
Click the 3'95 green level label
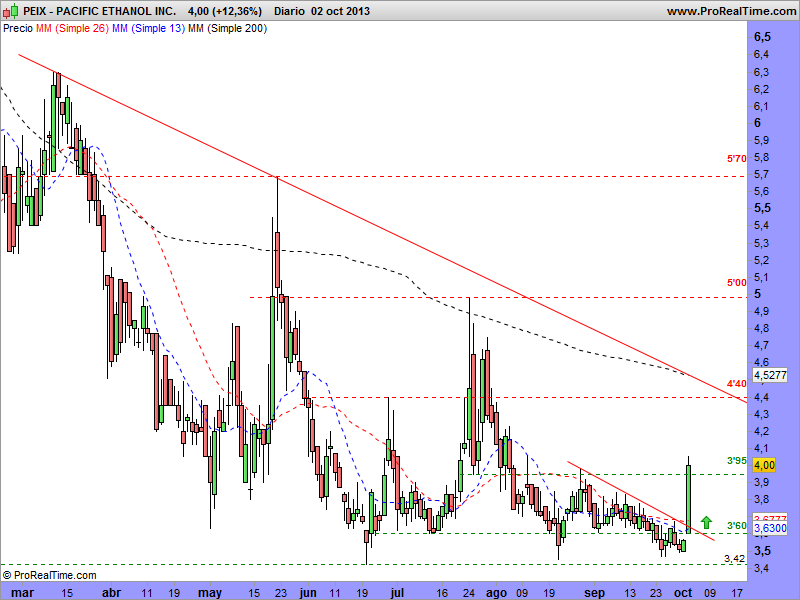[736, 461]
